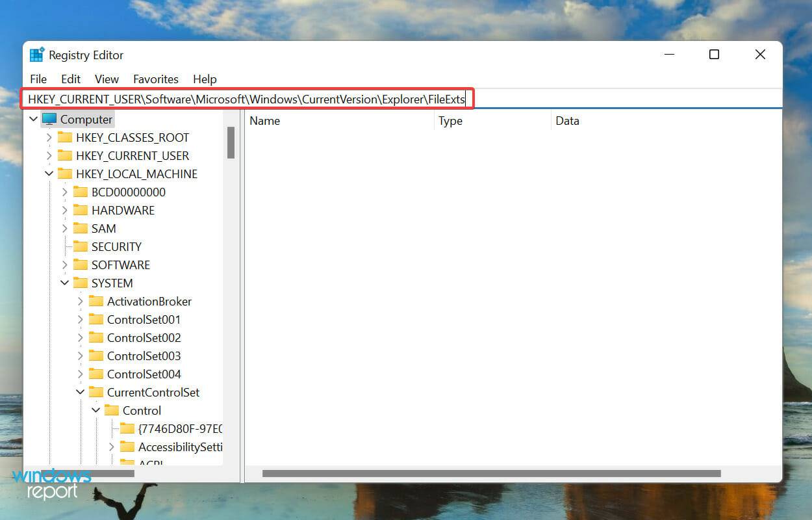
Task: Select the SOFTWARE folder under HKEY_LOCAL_MACHINE
Action: (x=82, y=265)
